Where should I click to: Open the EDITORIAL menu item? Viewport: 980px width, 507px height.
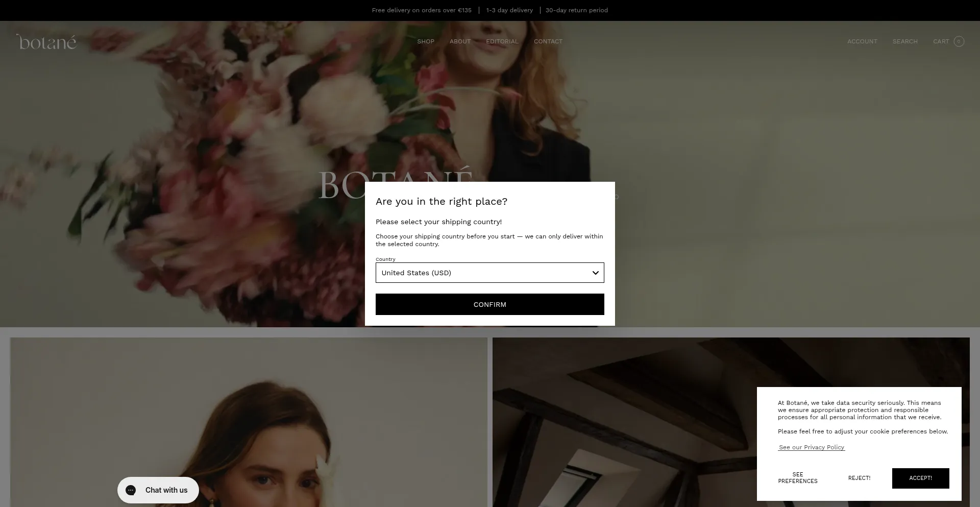coord(502,41)
